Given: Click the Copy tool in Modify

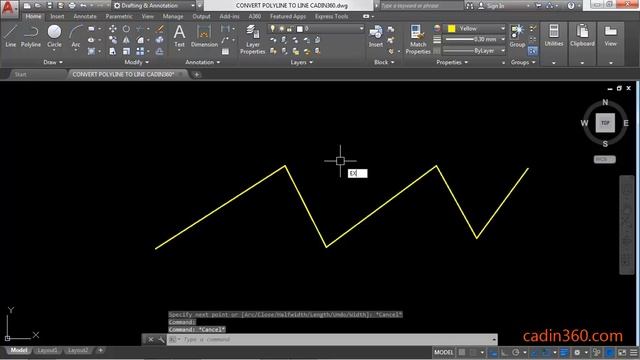Looking at the screenshot, I should (113, 40).
